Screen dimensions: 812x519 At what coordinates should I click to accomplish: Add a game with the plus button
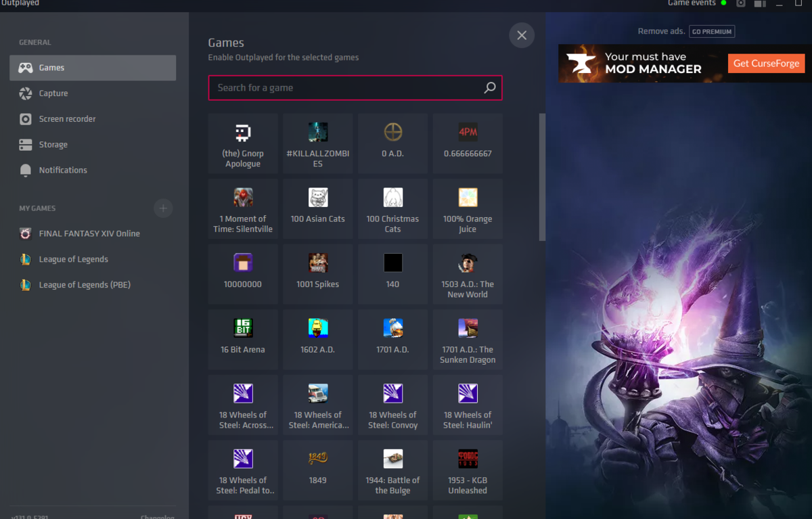[163, 208]
